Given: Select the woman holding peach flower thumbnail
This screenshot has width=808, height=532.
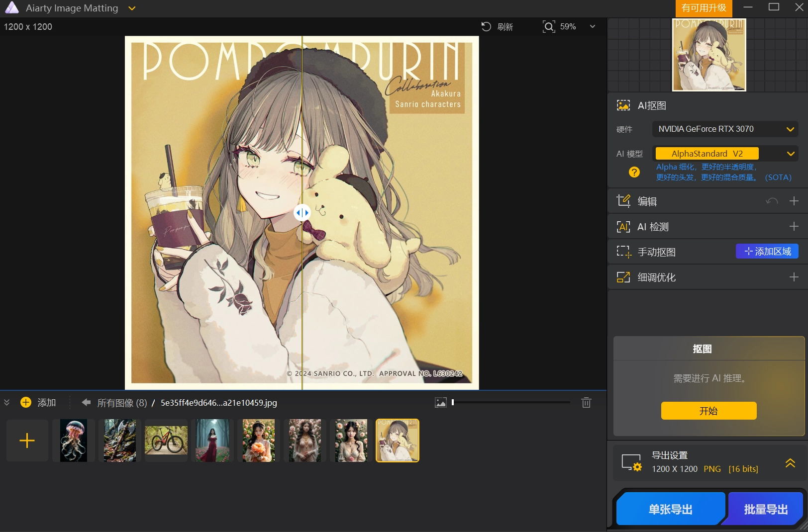Looking at the screenshot, I should [x=259, y=441].
